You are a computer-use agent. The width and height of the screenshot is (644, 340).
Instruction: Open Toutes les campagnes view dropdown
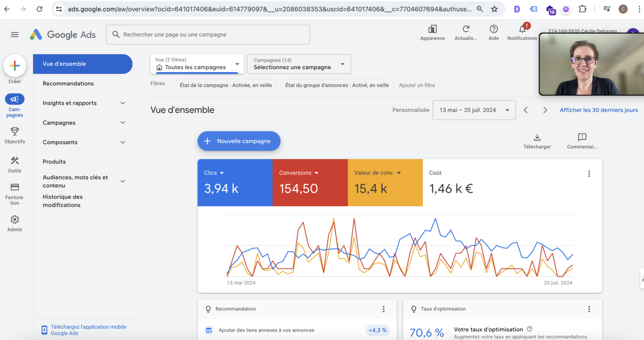click(197, 64)
